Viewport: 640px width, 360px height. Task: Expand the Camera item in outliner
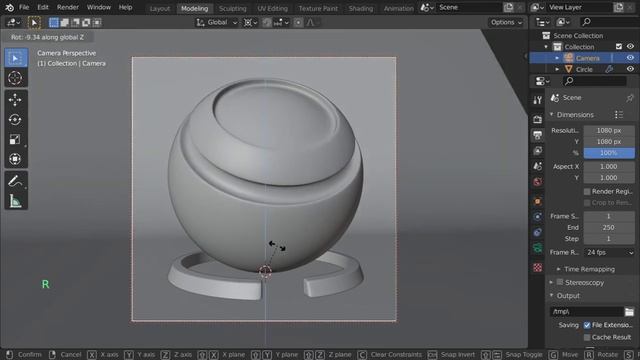(557, 58)
